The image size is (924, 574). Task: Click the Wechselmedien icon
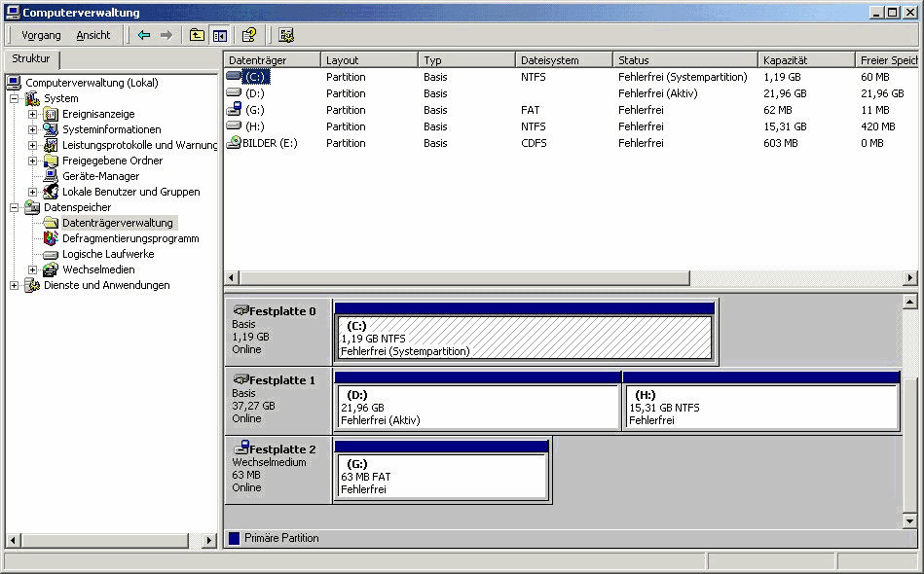(x=52, y=269)
